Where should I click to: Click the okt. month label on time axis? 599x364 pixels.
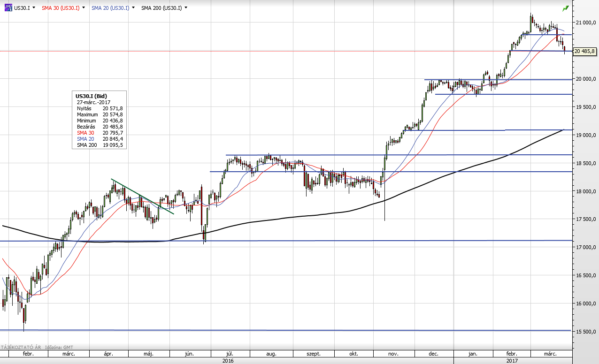[354, 354]
